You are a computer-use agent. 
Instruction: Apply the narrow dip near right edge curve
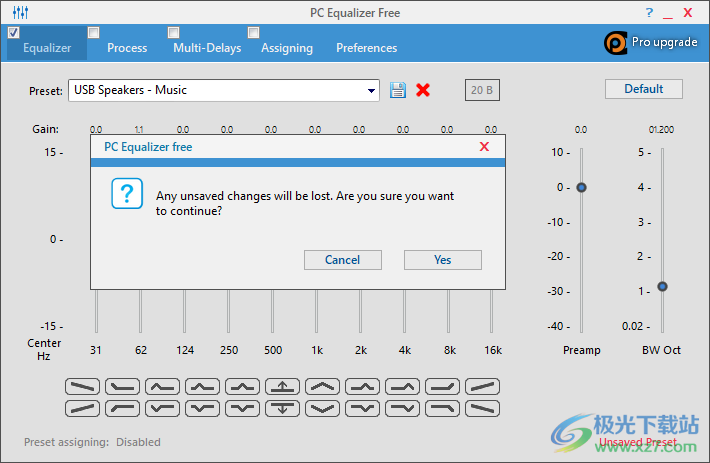pyautogui.click(x=403, y=408)
